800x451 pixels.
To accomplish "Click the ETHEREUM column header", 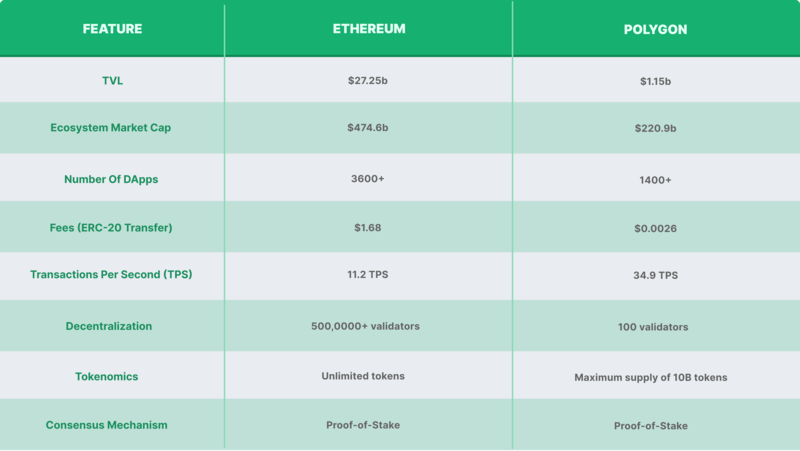I will (x=369, y=29).
